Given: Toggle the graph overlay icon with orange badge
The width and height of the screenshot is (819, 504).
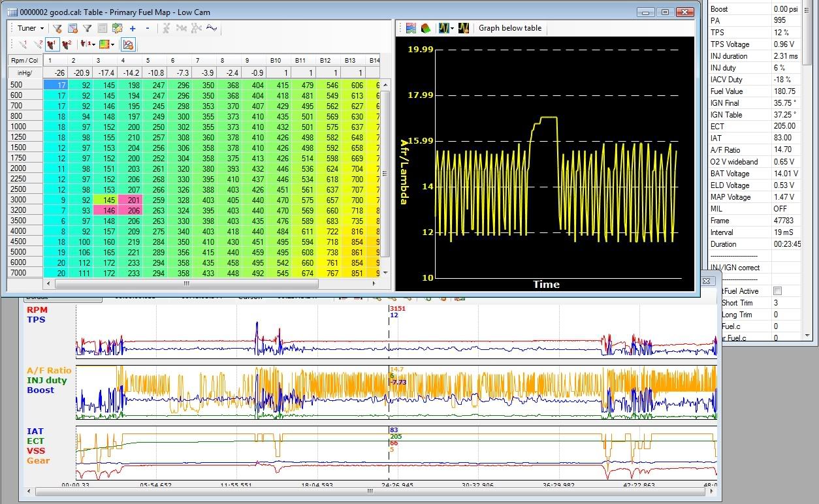Looking at the screenshot, I should pyautogui.click(x=128, y=44).
